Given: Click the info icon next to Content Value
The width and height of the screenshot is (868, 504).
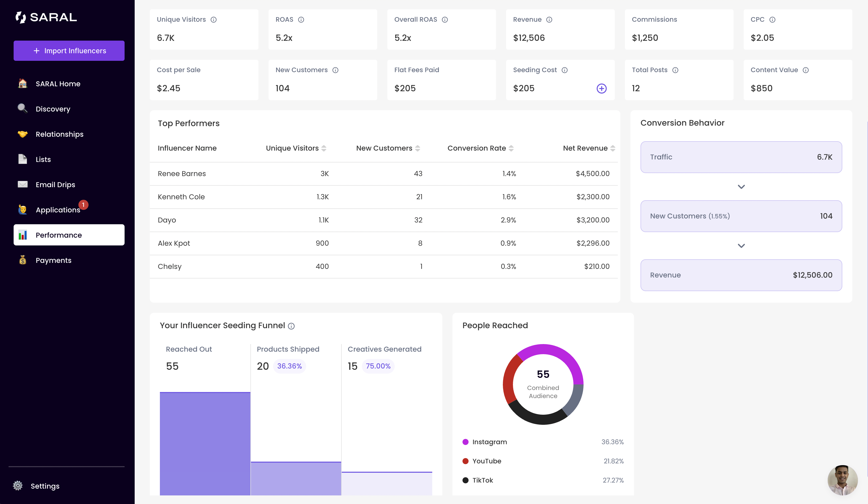Looking at the screenshot, I should (806, 70).
